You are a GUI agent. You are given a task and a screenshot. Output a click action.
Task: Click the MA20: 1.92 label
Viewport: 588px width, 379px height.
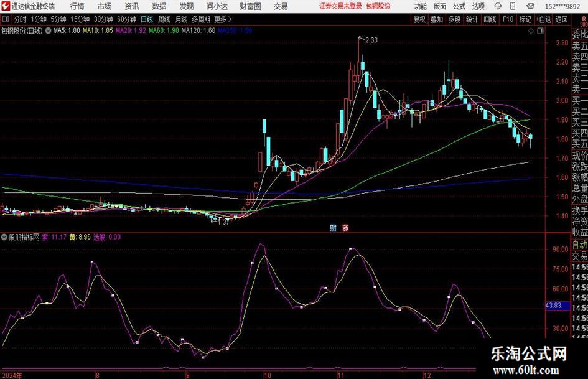click(131, 30)
